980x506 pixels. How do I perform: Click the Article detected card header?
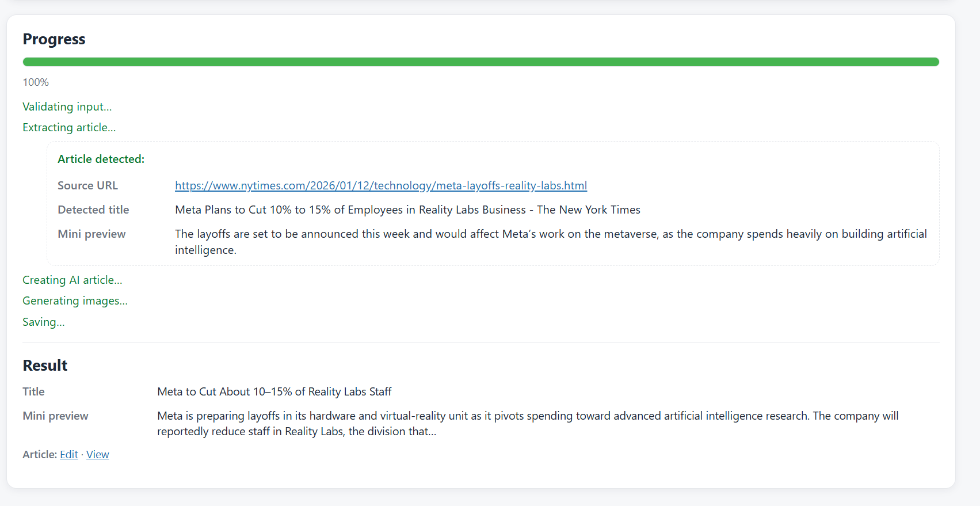[x=101, y=159]
